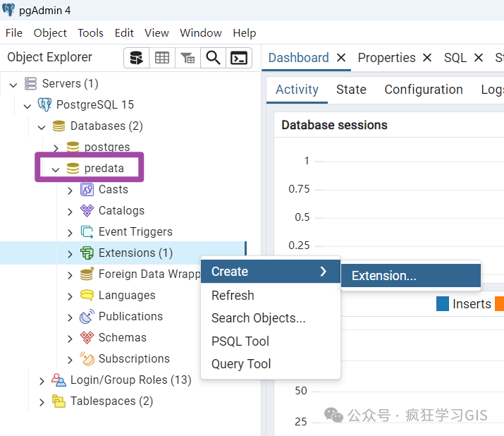Open the Help menu
This screenshot has height=436, width=504.
[245, 33]
